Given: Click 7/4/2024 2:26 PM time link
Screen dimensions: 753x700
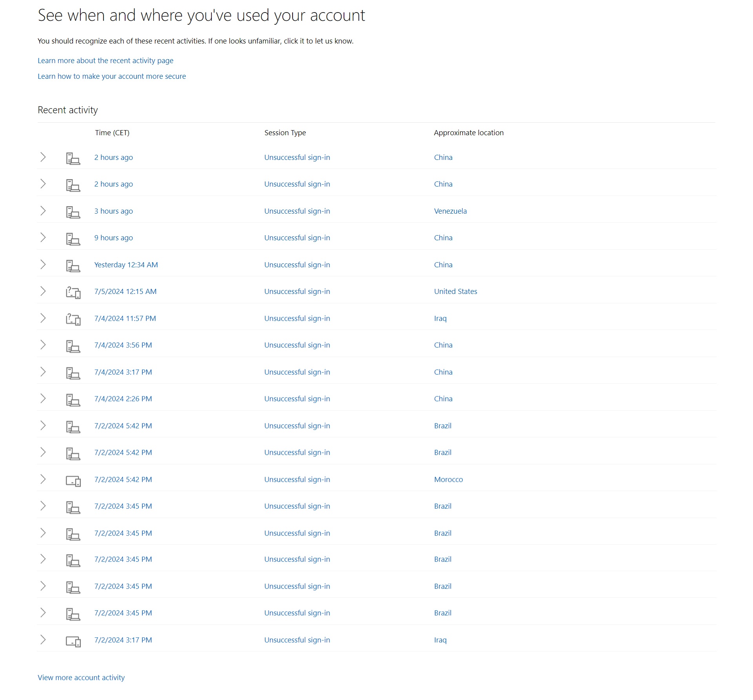Looking at the screenshot, I should [x=123, y=399].
